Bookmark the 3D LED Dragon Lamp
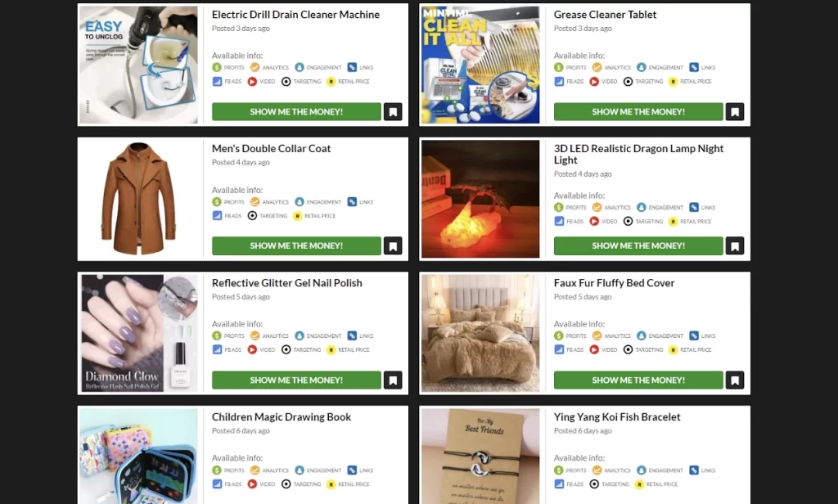838x504 pixels. pyautogui.click(x=735, y=245)
